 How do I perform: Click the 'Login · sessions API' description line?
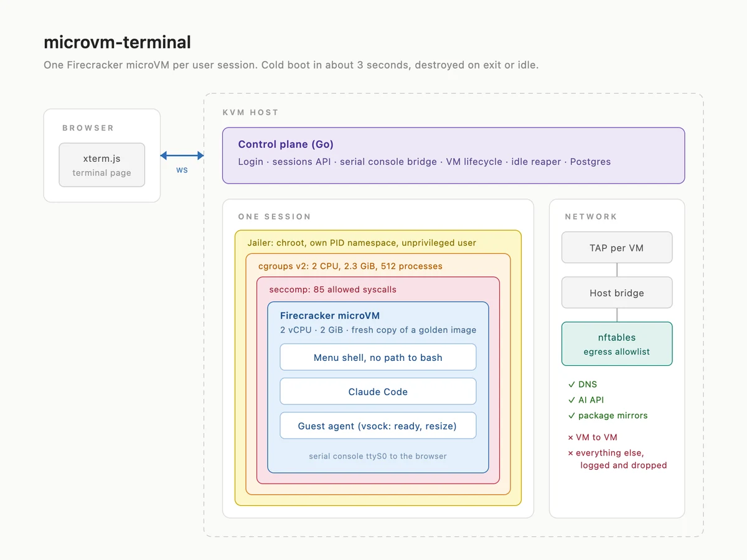425,162
